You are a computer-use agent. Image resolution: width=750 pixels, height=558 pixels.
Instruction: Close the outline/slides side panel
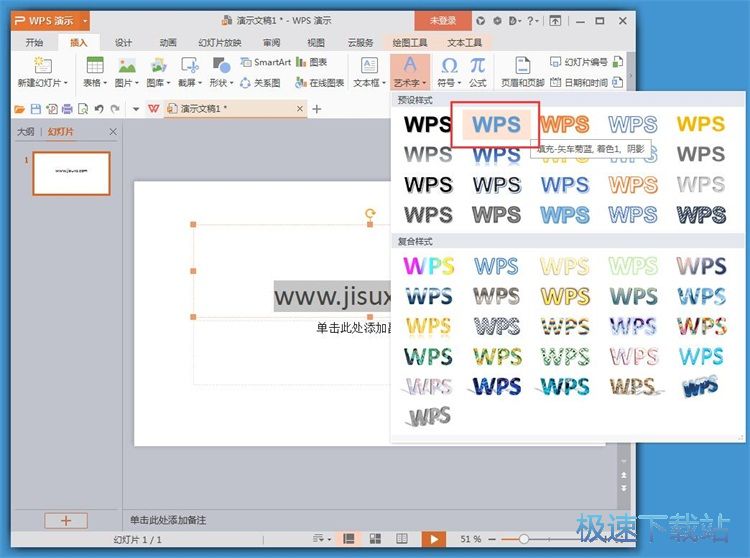113,132
